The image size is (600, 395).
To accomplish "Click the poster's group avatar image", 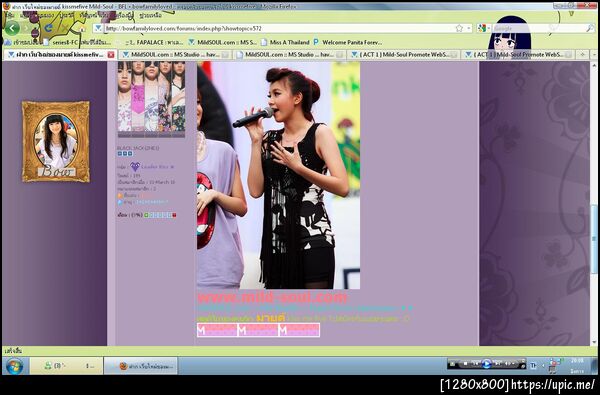I will [x=152, y=100].
